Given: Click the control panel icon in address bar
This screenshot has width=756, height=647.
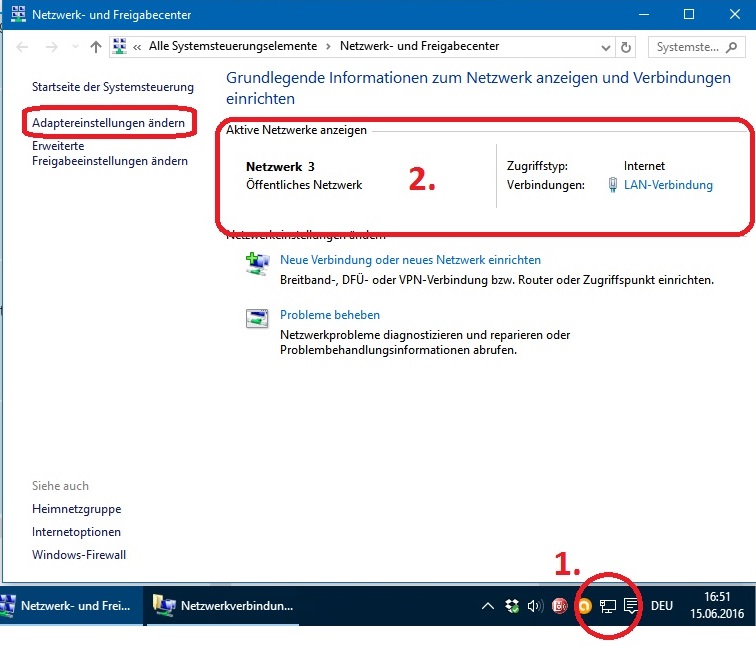Looking at the screenshot, I should click(x=120, y=46).
